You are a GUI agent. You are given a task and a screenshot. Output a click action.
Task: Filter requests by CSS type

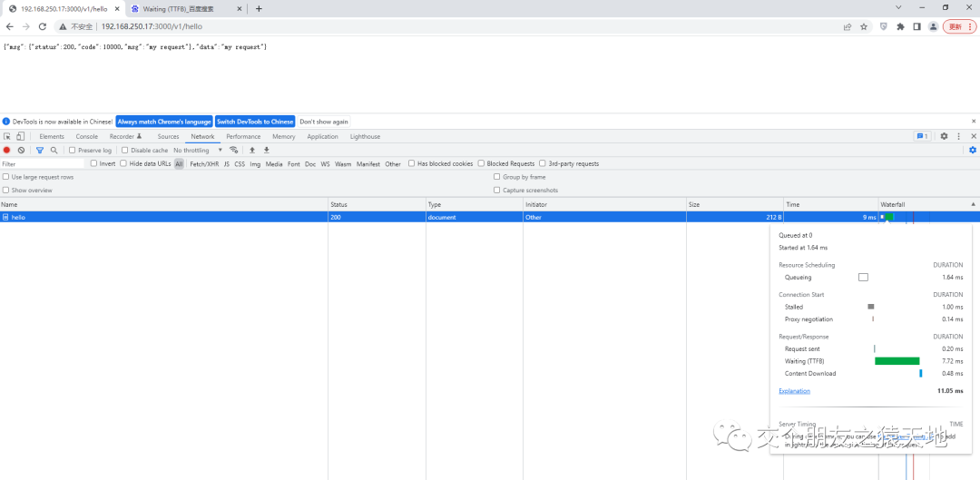[240, 163]
